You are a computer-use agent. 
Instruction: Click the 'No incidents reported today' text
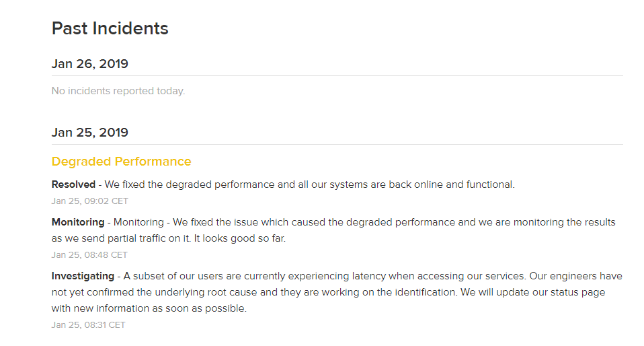click(x=118, y=91)
